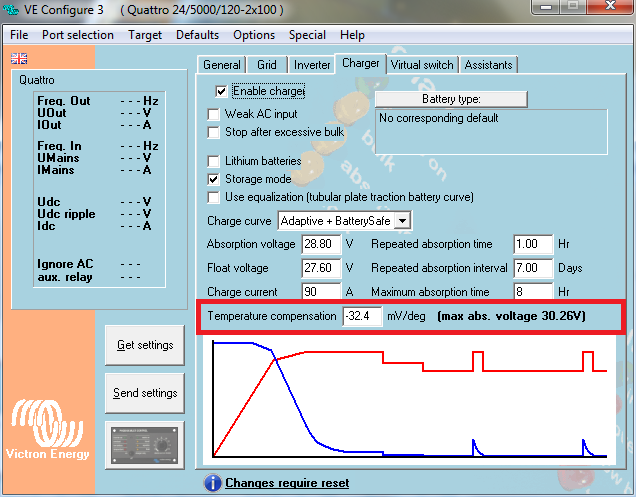Screen dimensions: 636x497
Task: Click the VE Configure title bar app icon
Action: coord(11,9)
